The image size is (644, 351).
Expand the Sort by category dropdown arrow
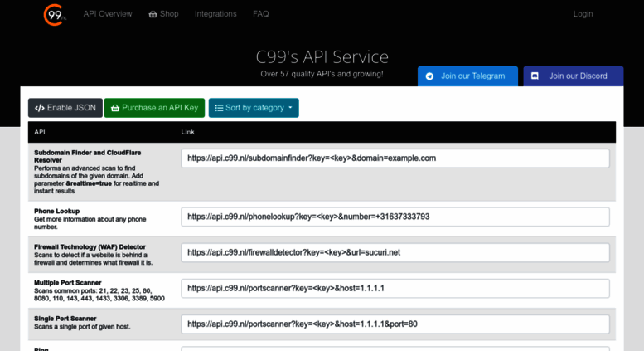tap(290, 108)
